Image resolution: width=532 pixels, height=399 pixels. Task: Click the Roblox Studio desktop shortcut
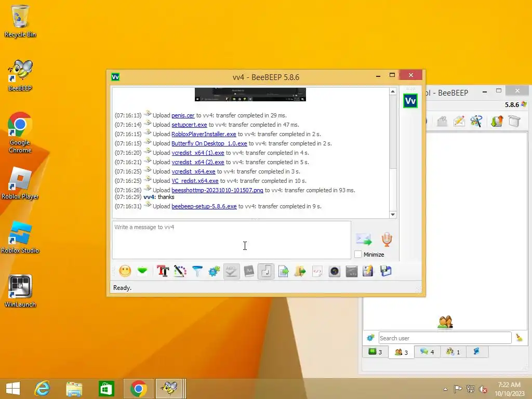tap(20, 237)
